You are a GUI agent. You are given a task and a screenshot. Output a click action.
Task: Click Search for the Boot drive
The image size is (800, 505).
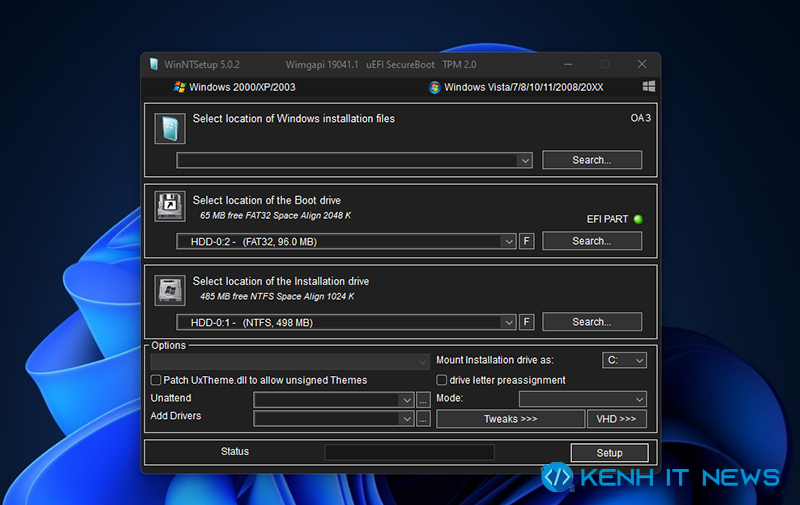pyautogui.click(x=592, y=241)
